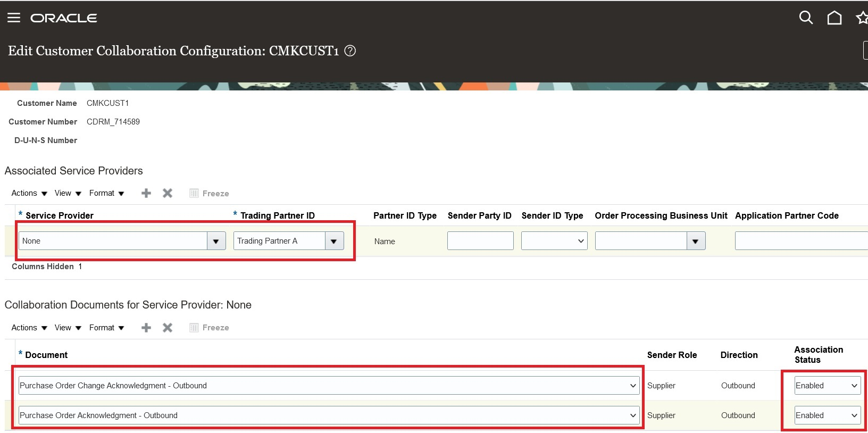This screenshot has height=433, width=868.
Task: Open Association Status dropdown for Order Acknowledgment row
Action: (x=828, y=415)
